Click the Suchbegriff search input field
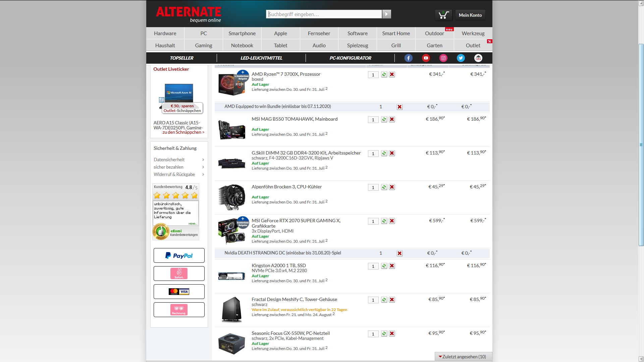 pos(324,14)
